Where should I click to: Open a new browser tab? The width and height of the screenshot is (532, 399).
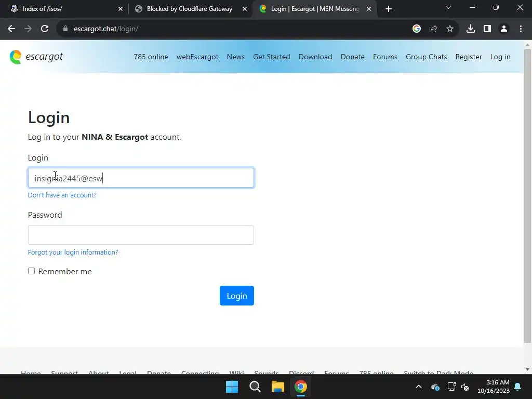pos(389,9)
